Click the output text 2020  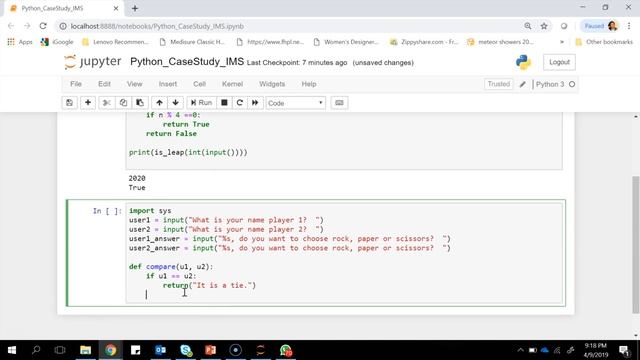pos(137,178)
